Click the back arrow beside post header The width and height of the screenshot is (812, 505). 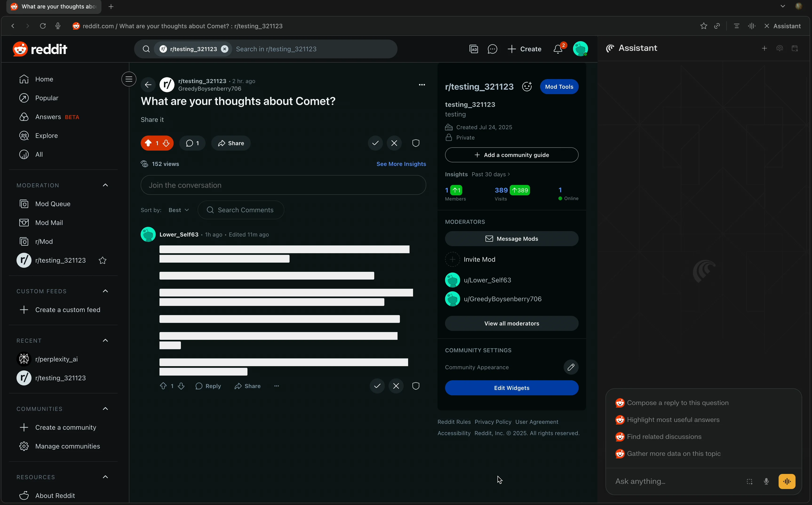[x=148, y=85]
